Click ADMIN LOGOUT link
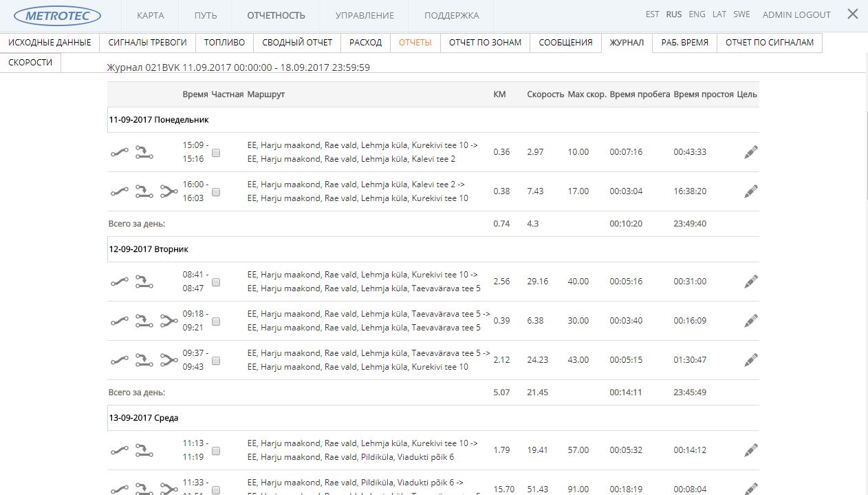 click(x=796, y=14)
